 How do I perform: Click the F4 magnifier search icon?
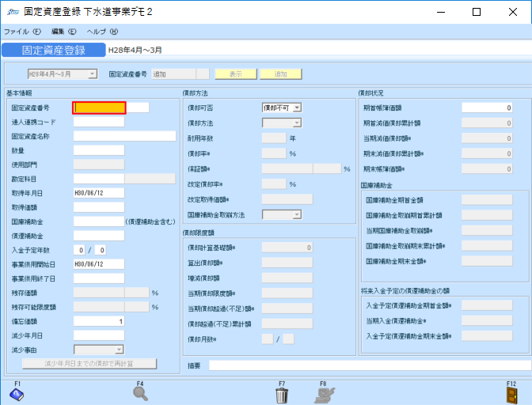140,394
